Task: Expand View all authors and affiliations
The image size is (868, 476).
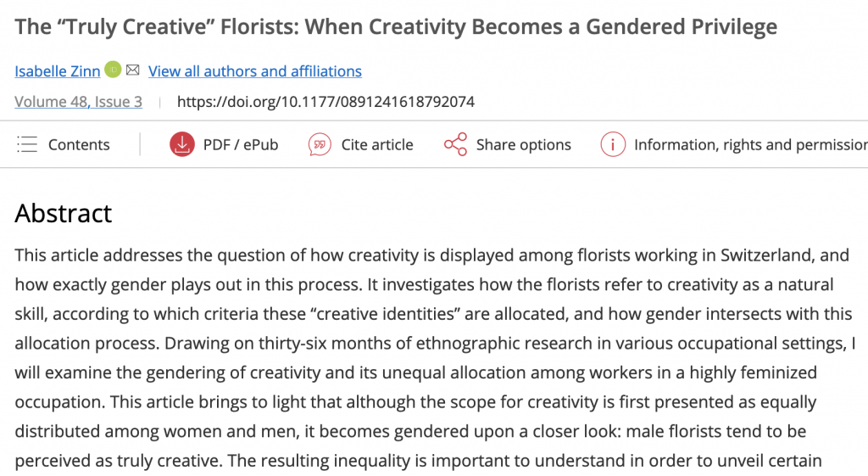Action: coord(254,71)
